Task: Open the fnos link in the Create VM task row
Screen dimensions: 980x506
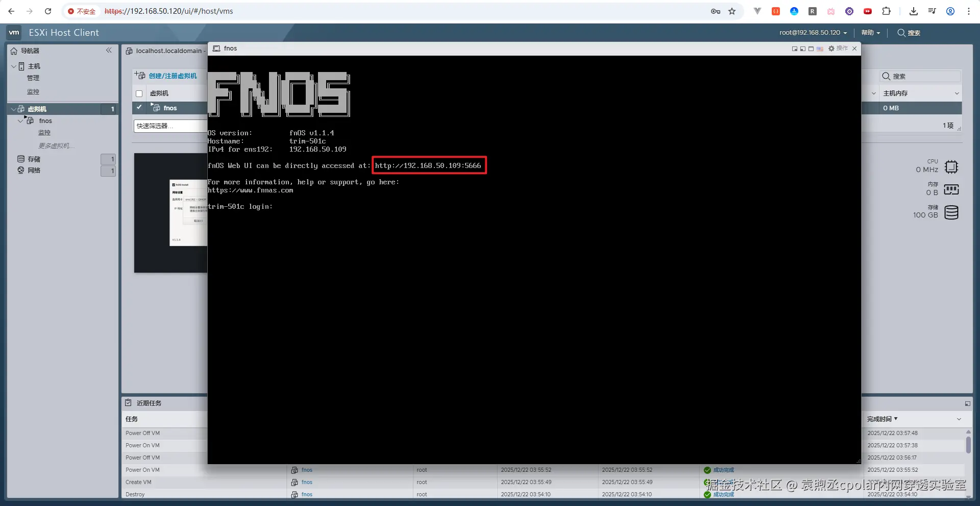Action: pos(307,482)
